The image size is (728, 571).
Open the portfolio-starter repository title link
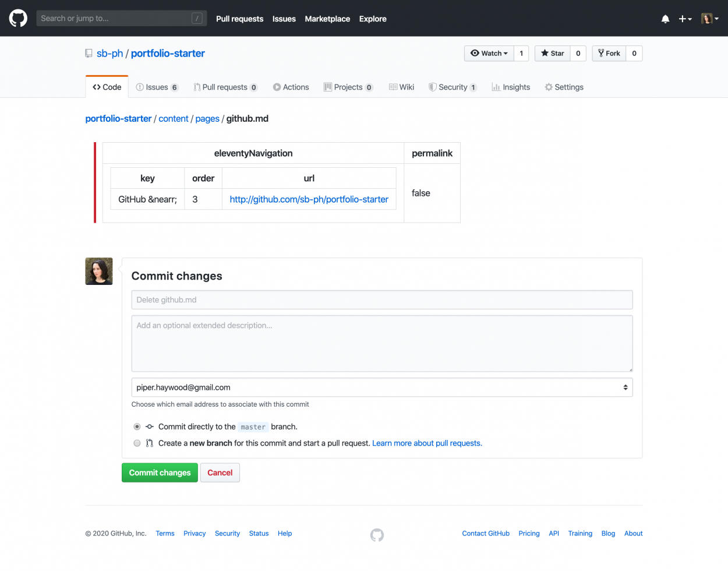click(168, 54)
